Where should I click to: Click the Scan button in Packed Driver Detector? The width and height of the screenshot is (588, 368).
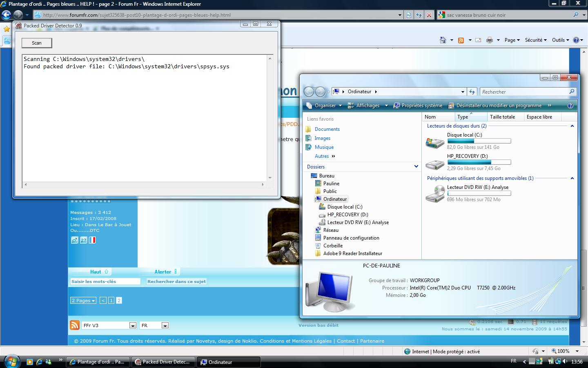click(x=37, y=43)
